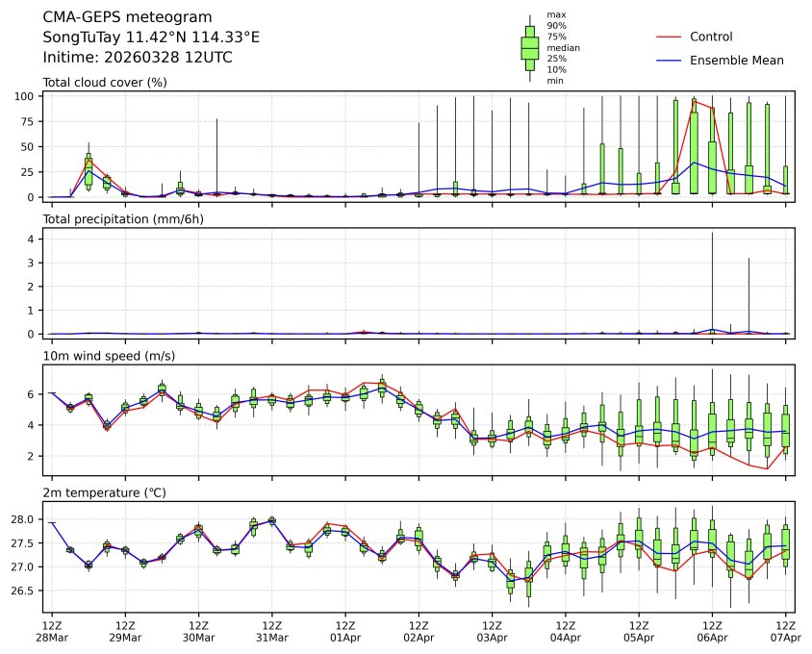Click the median label in the legend
This screenshot has height=654, width=812.
(x=563, y=47)
